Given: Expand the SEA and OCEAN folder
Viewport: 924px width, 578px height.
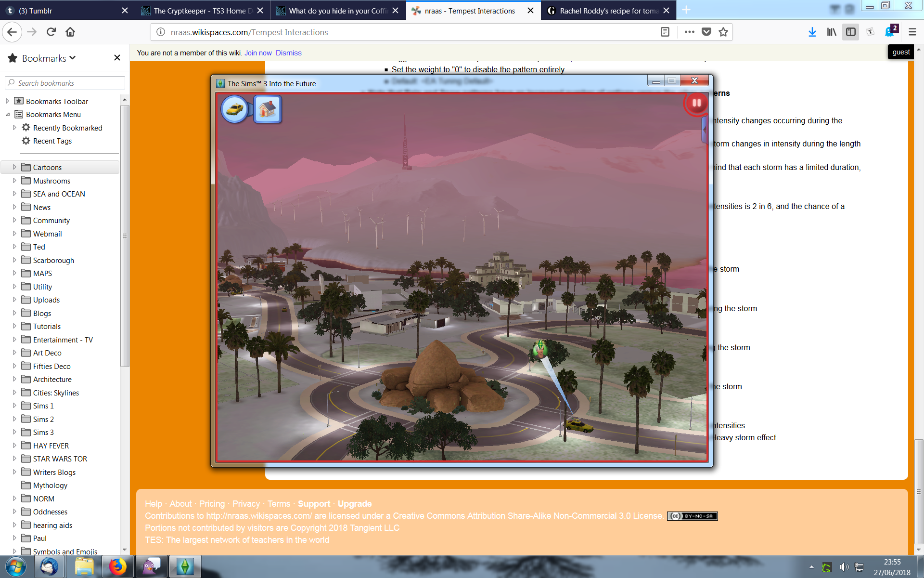Looking at the screenshot, I should (x=14, y=194).
